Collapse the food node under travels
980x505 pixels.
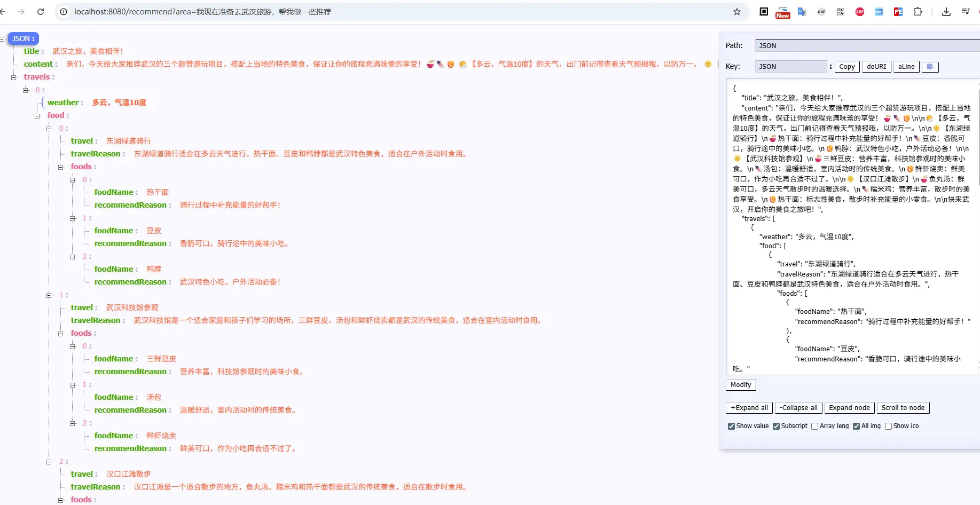tap(37, 116)
